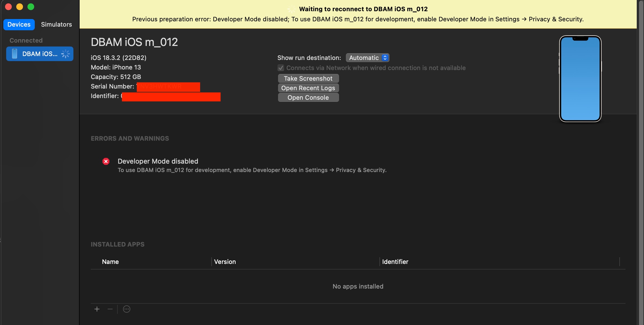
Task: Toggle Connects via Network checkbox
Action: pyautogui.click(x=281, y=68)
